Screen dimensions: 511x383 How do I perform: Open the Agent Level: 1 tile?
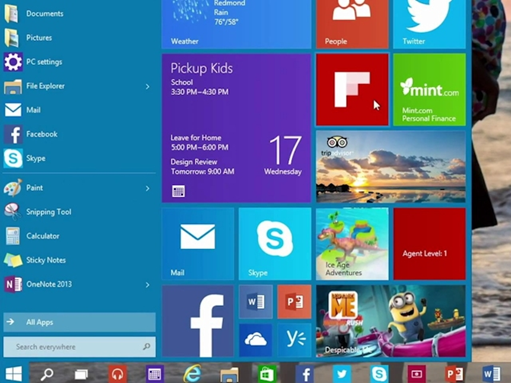tap(429, 244)
